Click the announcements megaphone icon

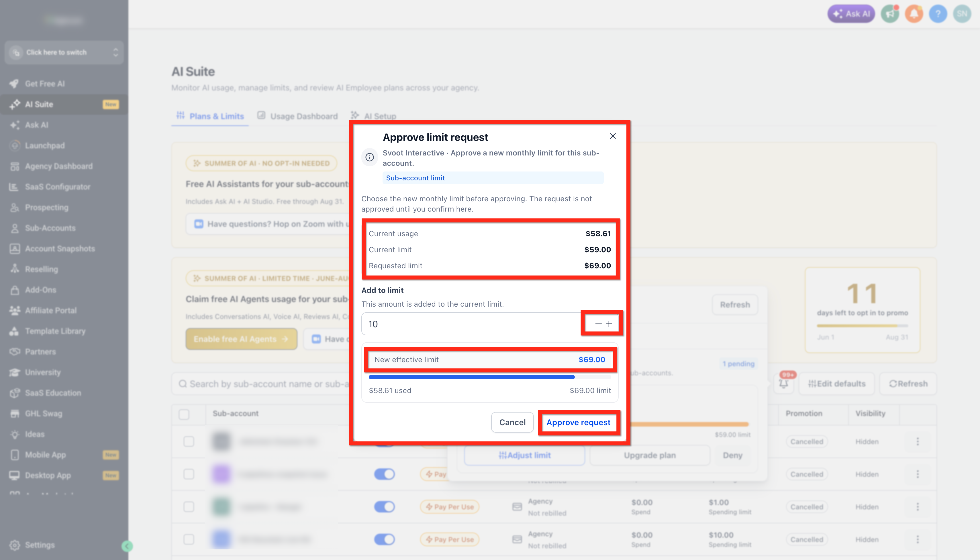coord(889,14)
